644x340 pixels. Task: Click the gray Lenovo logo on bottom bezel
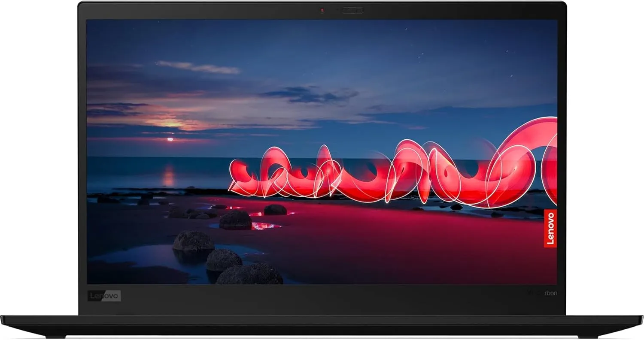pos(104,295)
